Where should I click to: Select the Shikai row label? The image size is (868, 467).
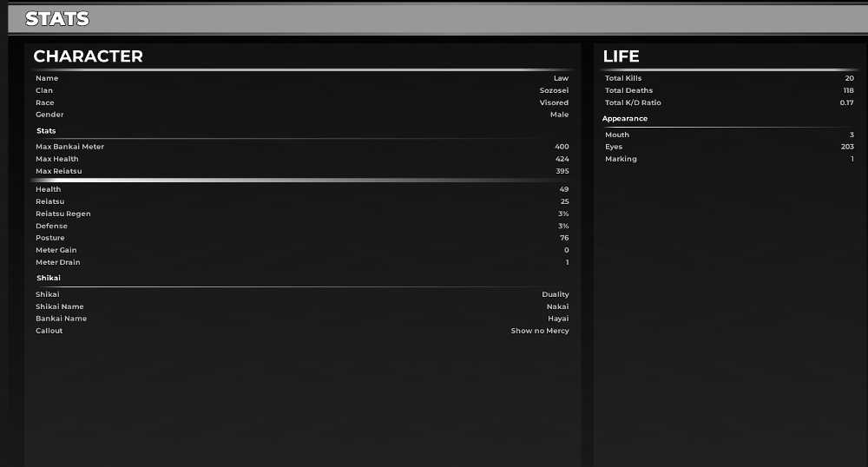[x=48, y=294]
